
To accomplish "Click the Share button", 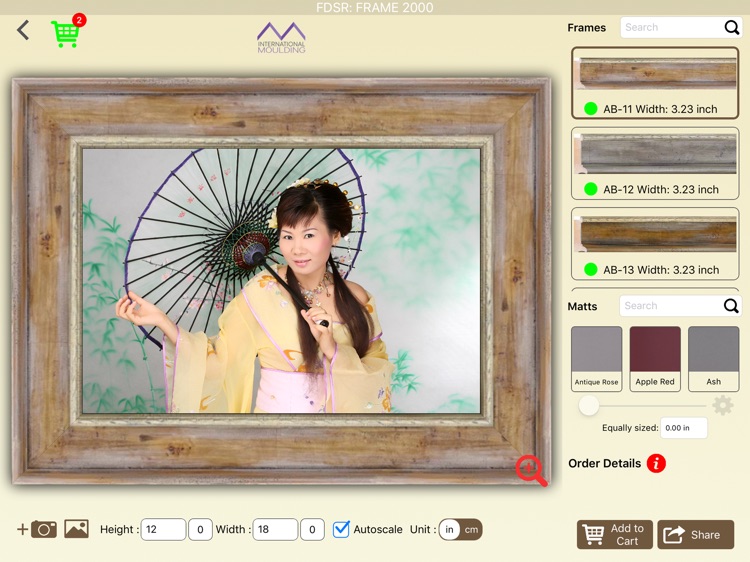I will click(x=695, y=534).
